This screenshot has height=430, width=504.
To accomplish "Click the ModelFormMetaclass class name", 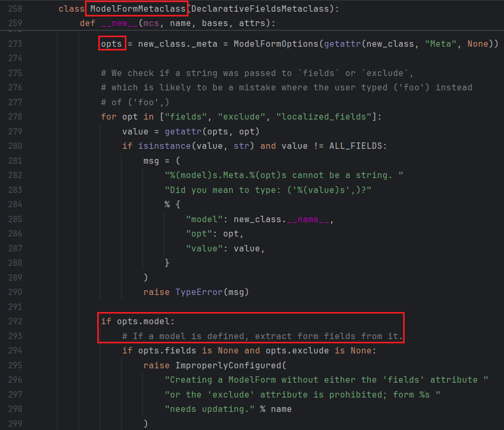I will click(138, 10).
